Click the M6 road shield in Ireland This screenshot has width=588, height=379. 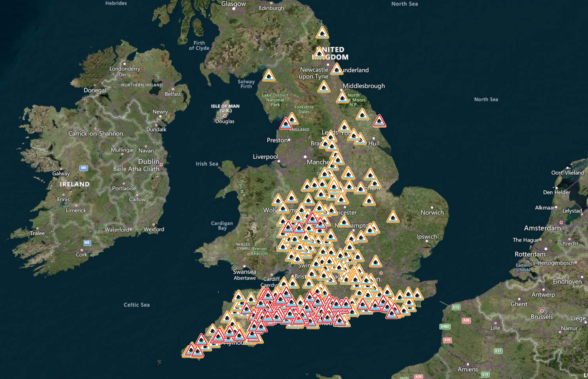tap(84, 168)
